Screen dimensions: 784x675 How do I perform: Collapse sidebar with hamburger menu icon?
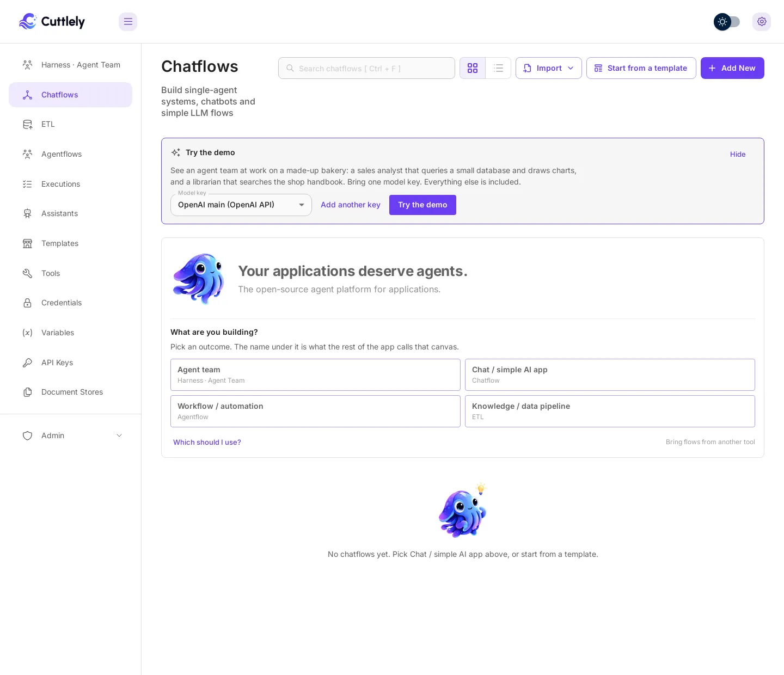click(128, 22)
